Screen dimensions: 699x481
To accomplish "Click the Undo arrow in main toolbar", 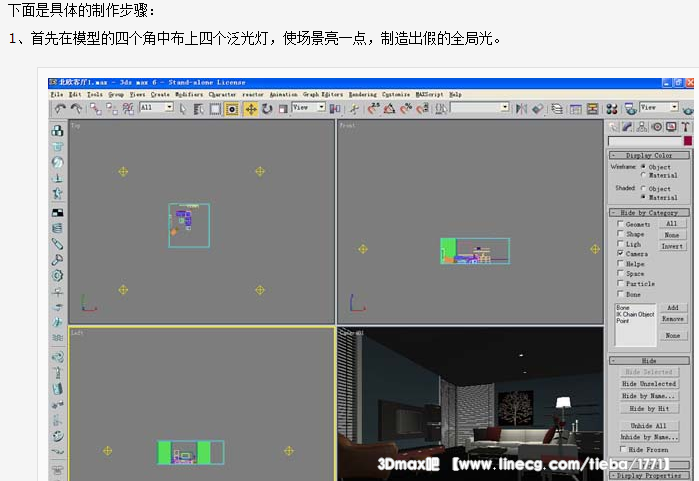I will coord(60,108).
